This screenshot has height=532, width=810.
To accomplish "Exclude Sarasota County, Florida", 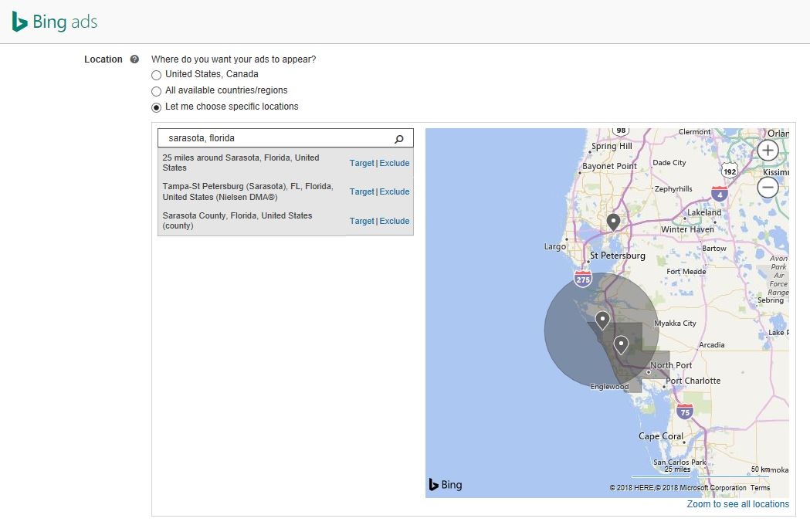I will [x=395, y=221].
